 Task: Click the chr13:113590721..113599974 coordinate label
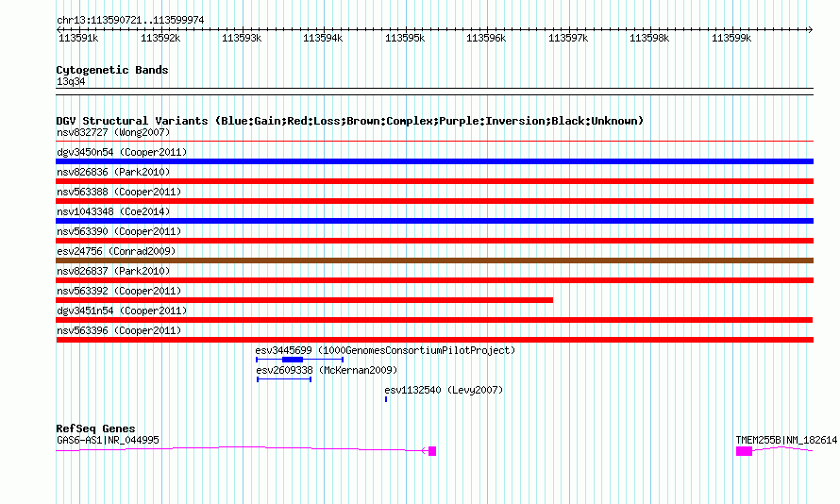[130, 20]
